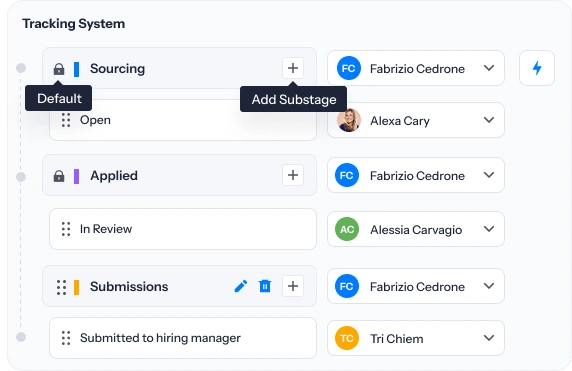
Task: Click the timeline dot beside Applied
Action: point(21,177)
